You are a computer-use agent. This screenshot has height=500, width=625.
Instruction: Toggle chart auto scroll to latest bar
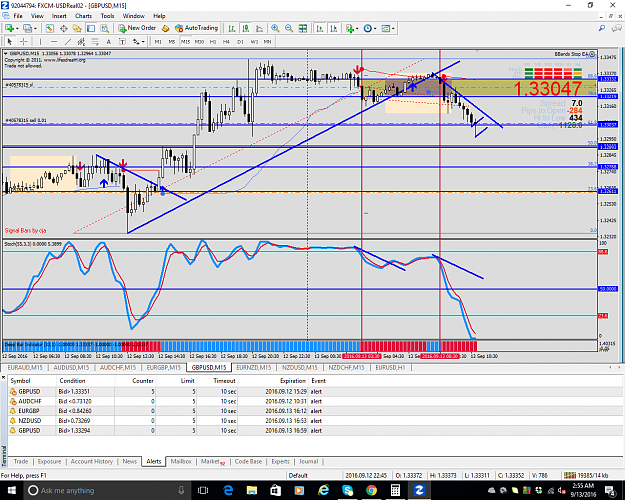[320, 28]
